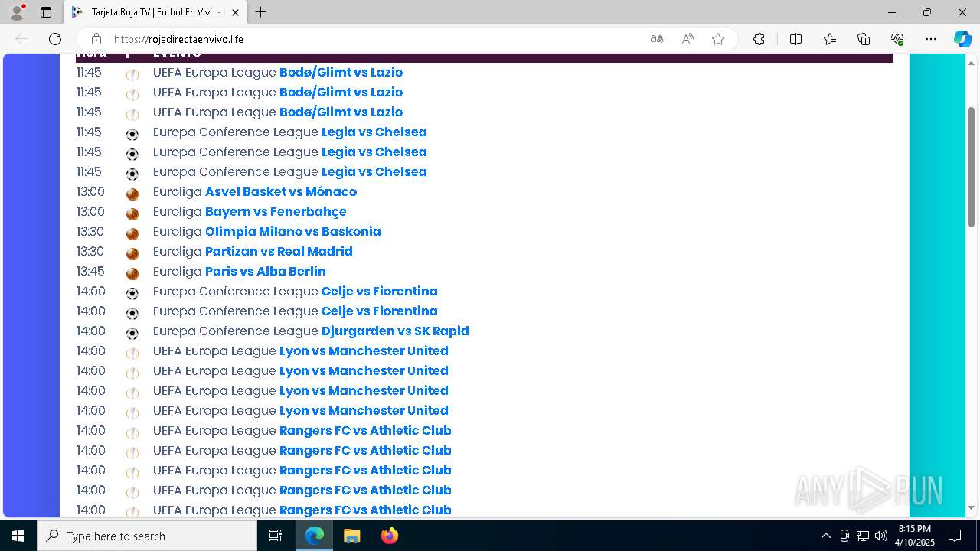This screenshot has width=980, height=551.
Task: Open the Copilot sidebar icon
Action: tap(962, 39)
